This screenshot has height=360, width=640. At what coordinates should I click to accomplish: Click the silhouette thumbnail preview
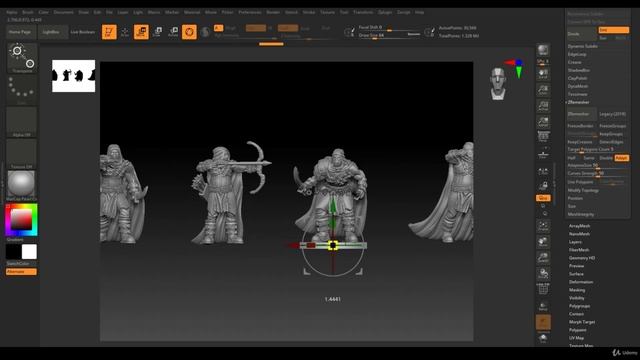pyautogui.click(x=73, y=76)
